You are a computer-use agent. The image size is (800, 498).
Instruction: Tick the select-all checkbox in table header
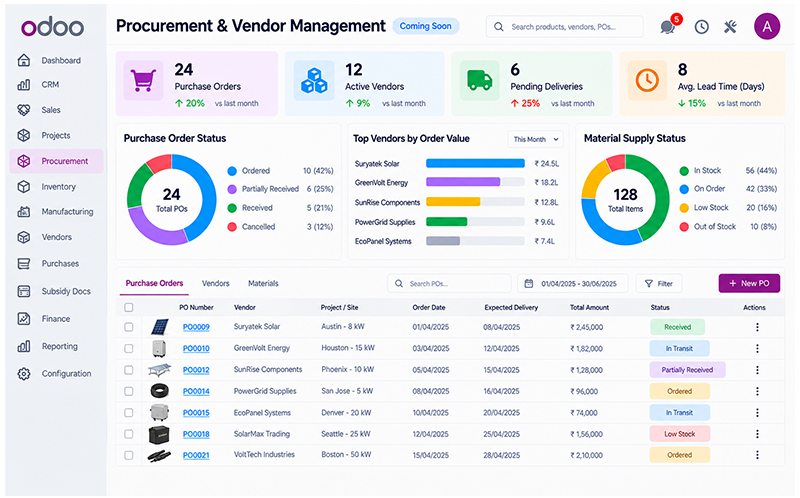129,307
